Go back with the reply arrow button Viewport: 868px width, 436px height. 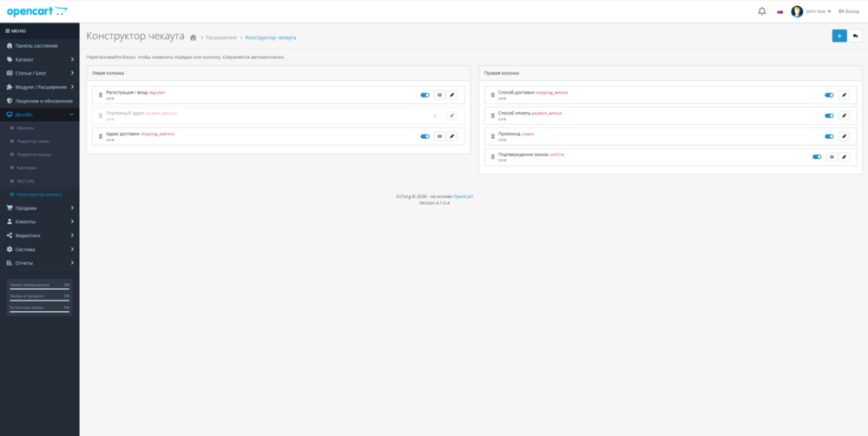point(855,36)
